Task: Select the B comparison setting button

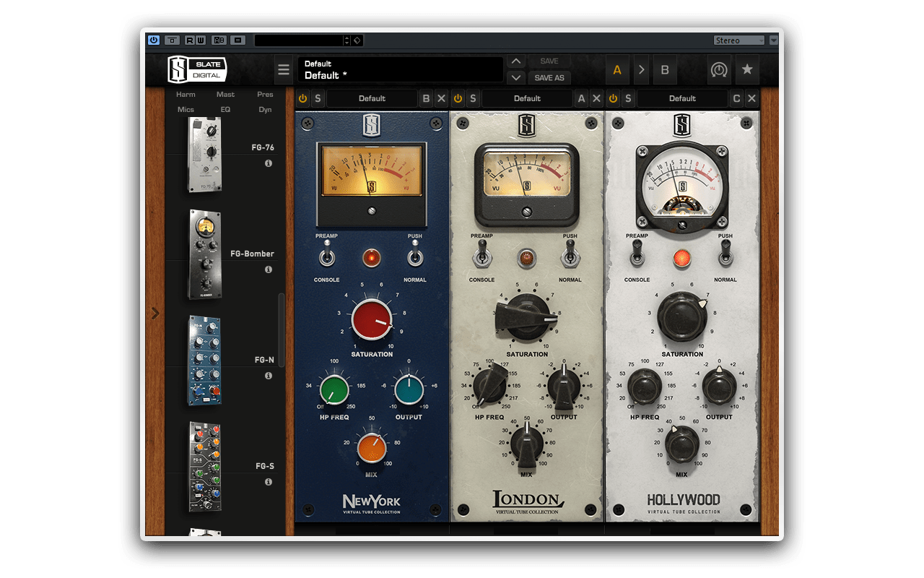Action: pos(665,70)
